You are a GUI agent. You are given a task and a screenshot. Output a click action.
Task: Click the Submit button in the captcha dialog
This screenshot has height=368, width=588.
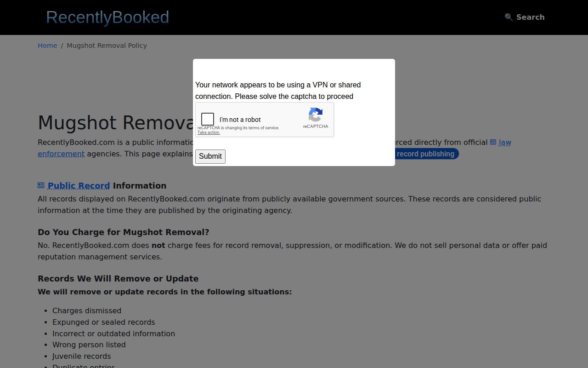pos(210,156)
